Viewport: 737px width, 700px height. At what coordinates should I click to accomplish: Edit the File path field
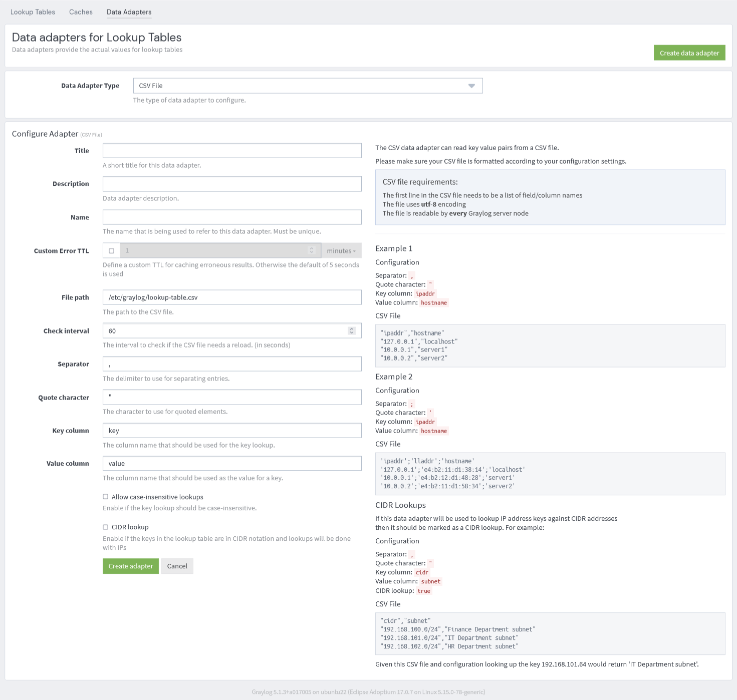[x=232, y=297]
